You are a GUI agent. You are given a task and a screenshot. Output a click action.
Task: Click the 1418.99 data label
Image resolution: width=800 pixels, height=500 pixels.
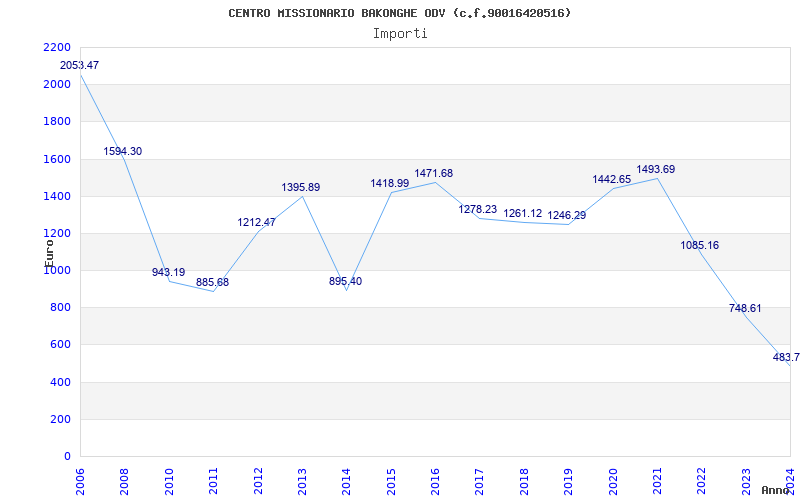tap(390, 183)
